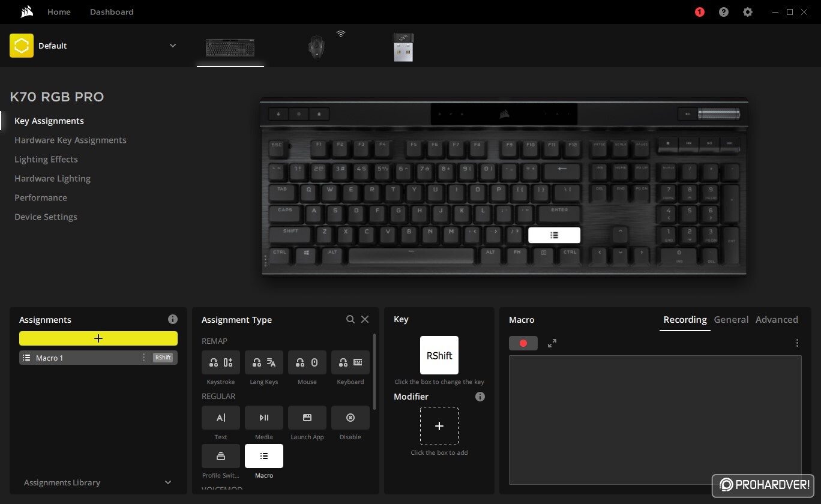Image resolution: width=821 pixels, height=504 pixels.
Task: Choose the Profile Switch assignment type
Action: 221,456
